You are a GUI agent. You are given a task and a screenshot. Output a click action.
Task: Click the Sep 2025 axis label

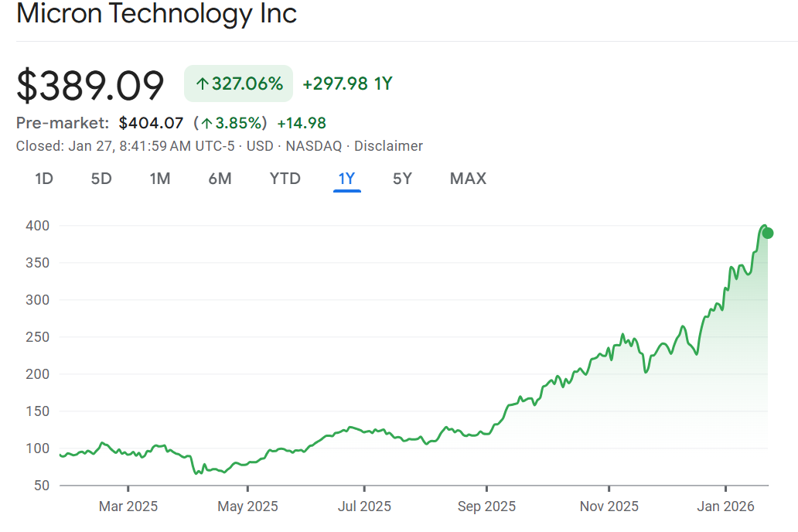pos(486,506)
